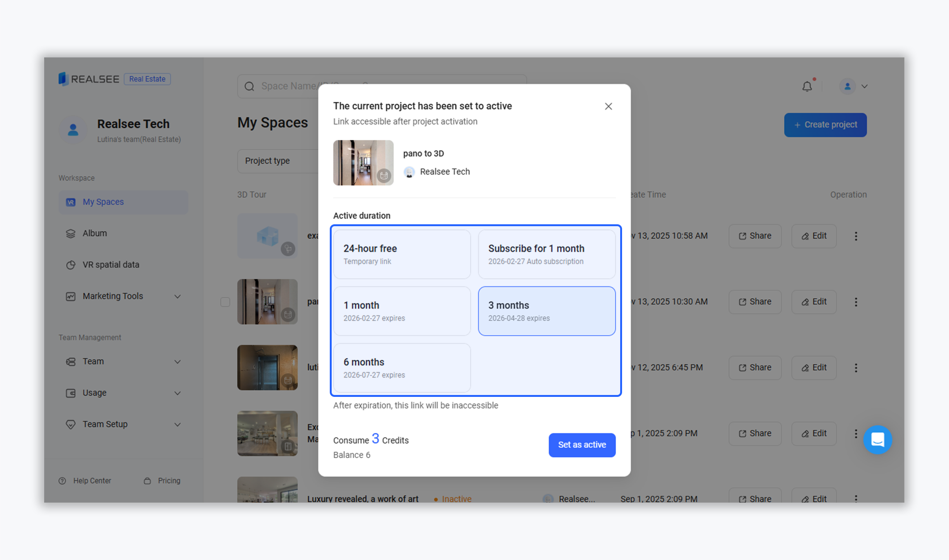Select the 24-hour free option
949x560 pixels.
click(402, 254)
